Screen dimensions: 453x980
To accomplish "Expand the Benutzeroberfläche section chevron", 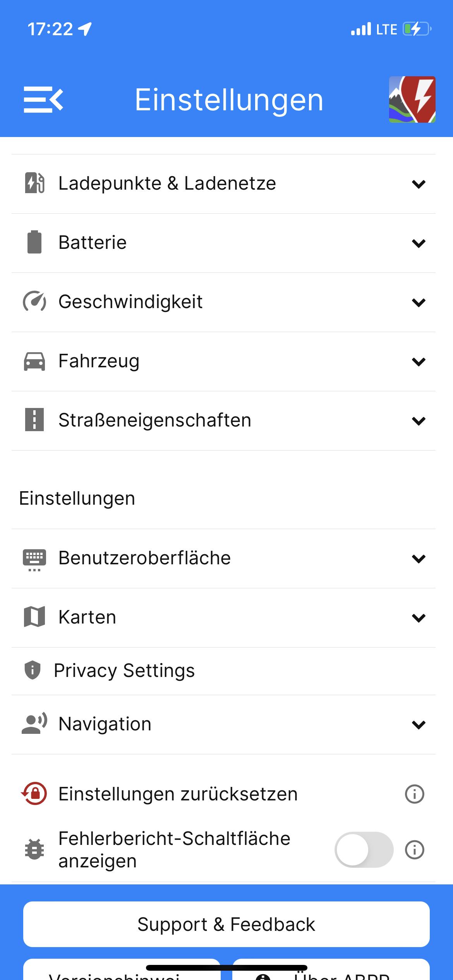I will pyautogui.click(x=419, y=559).
